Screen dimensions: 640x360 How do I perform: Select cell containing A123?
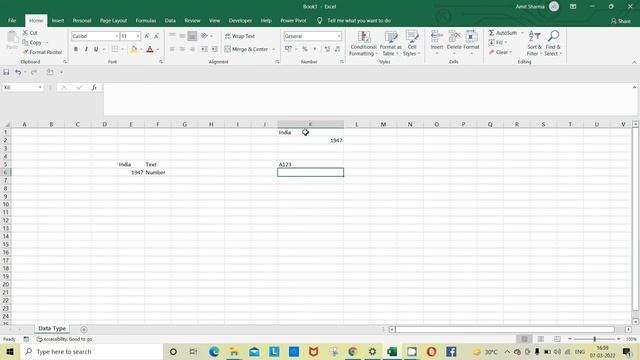click(310, 164)
